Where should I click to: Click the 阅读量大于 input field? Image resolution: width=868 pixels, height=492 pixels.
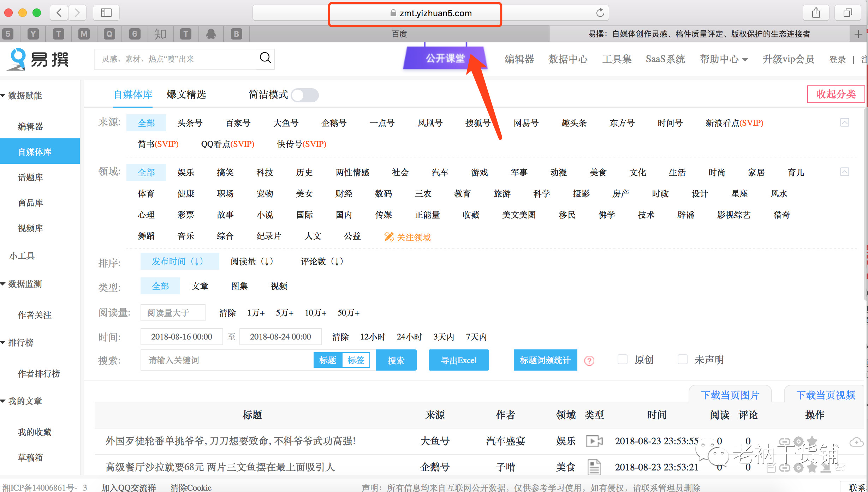pos(173,313)
